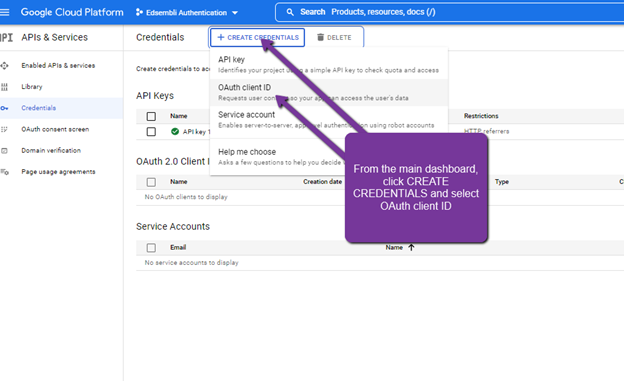Choose API key from the dropdown

329,64
